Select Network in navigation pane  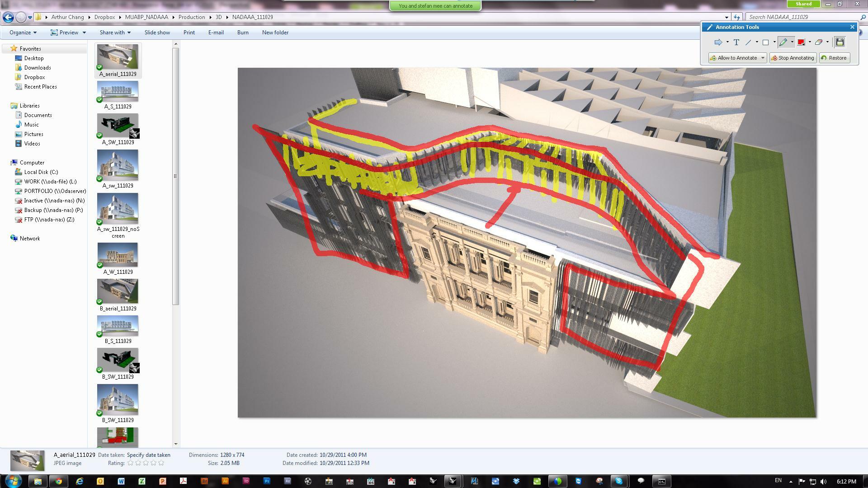click(x=30, y=239)
